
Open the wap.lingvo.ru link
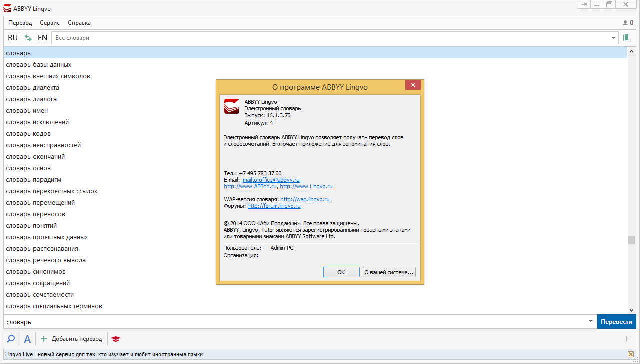(x=305, y=199)
